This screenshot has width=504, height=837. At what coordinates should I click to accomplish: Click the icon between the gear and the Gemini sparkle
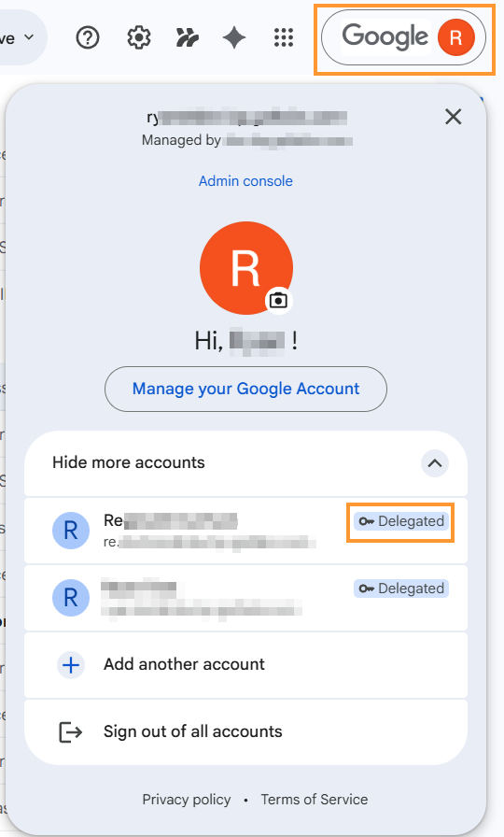(x=188, y=38)
